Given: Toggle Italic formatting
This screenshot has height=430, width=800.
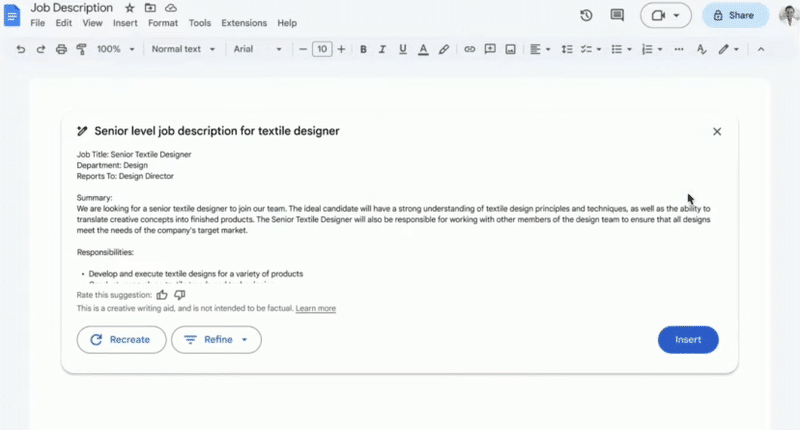Looking at the screenshot, I should (x=382, y=49).
